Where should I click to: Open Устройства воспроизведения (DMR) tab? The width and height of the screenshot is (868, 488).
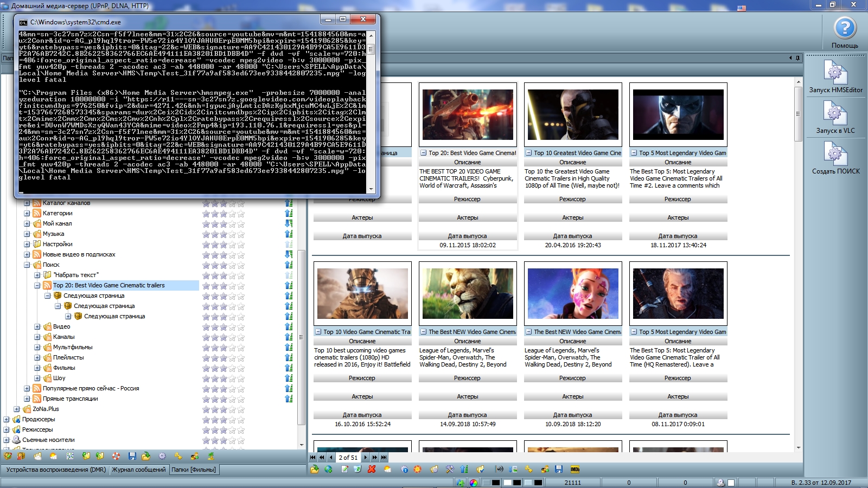[56, 470]
